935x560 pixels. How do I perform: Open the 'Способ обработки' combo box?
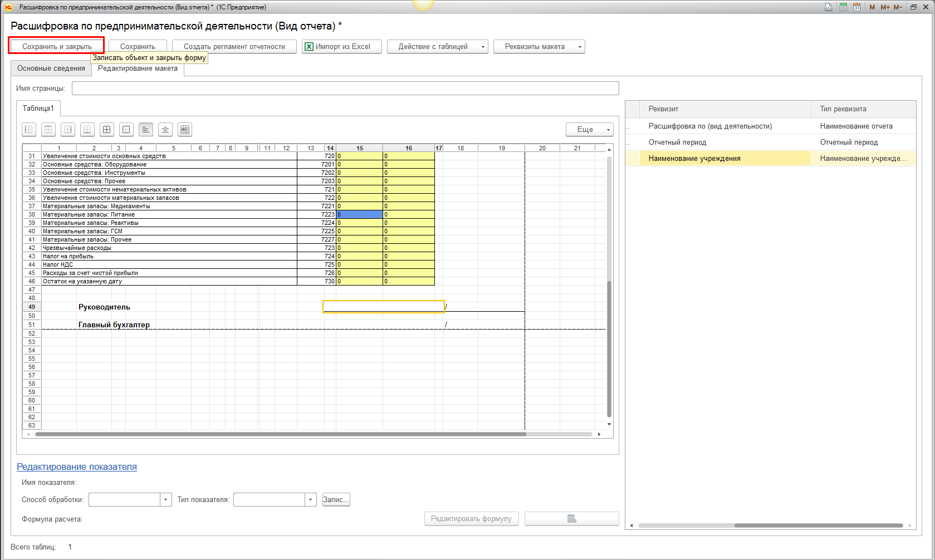[x=165, y=500]
